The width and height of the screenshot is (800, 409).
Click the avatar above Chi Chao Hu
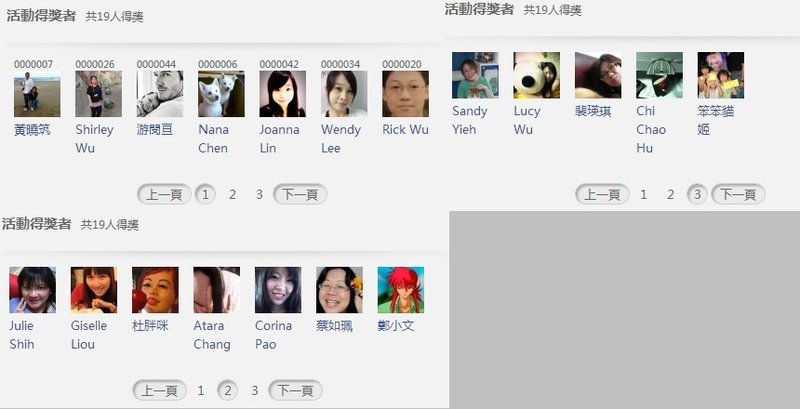click(659, 75)
